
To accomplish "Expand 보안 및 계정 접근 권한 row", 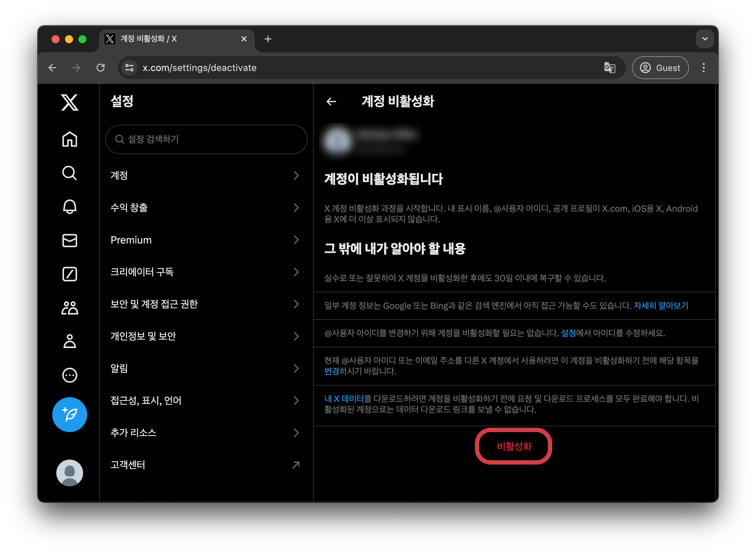I will pyautogui.click(x=206, y=304).
